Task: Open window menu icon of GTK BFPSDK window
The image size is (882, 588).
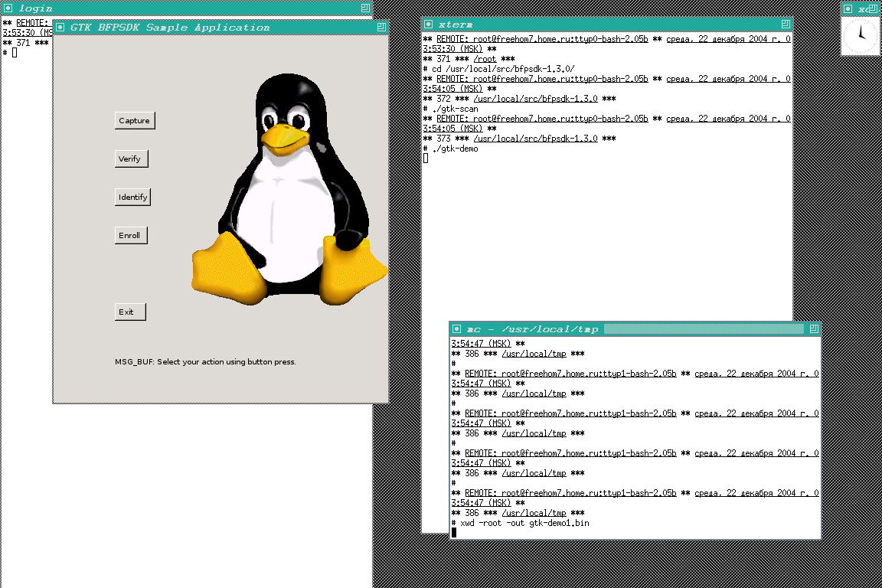Action: [60, 27]
